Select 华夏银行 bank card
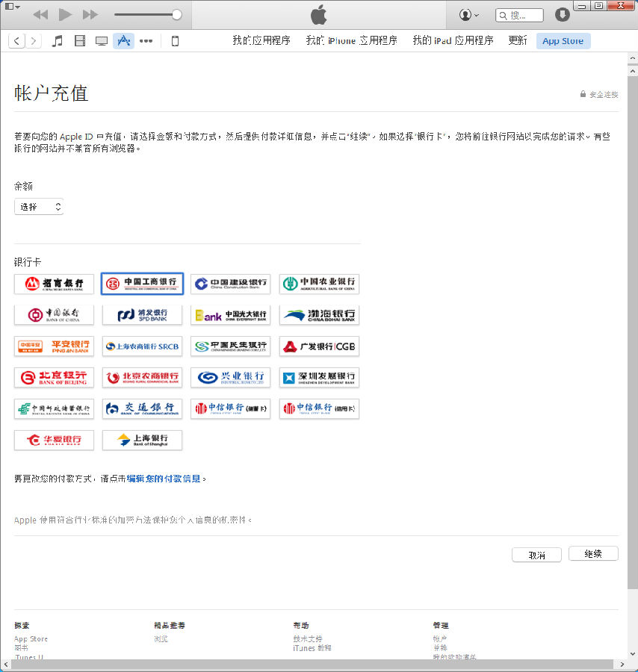This screenshot has width=638, height=672. pos(54,440)
